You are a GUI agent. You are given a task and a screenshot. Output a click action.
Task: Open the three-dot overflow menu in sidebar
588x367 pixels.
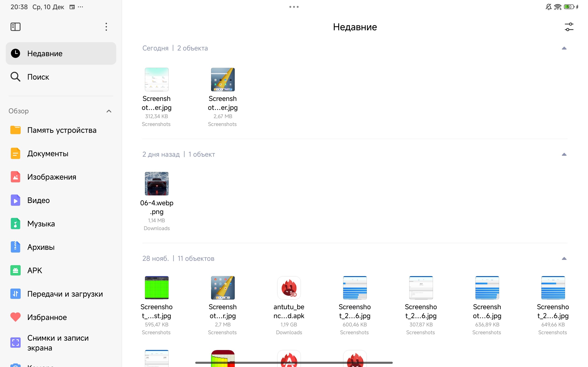(x=106, y=27)
